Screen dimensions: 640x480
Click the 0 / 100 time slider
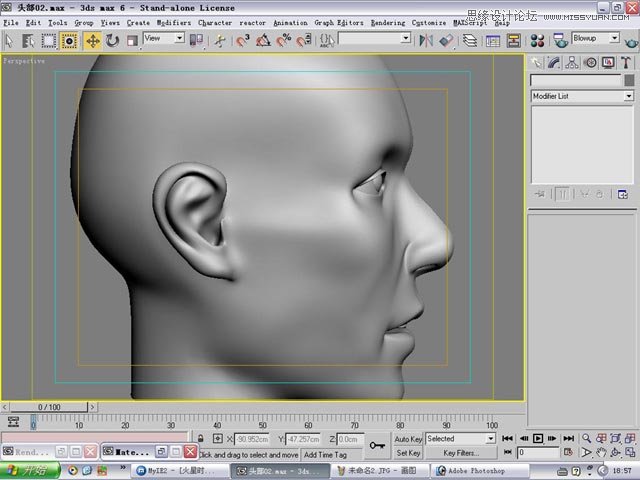(x=49, y=407)
